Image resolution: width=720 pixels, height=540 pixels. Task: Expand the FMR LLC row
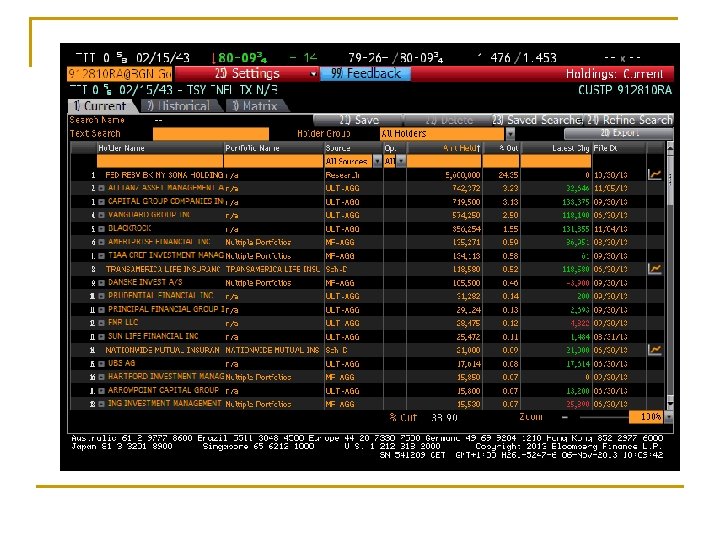click(x=101, y=323)
